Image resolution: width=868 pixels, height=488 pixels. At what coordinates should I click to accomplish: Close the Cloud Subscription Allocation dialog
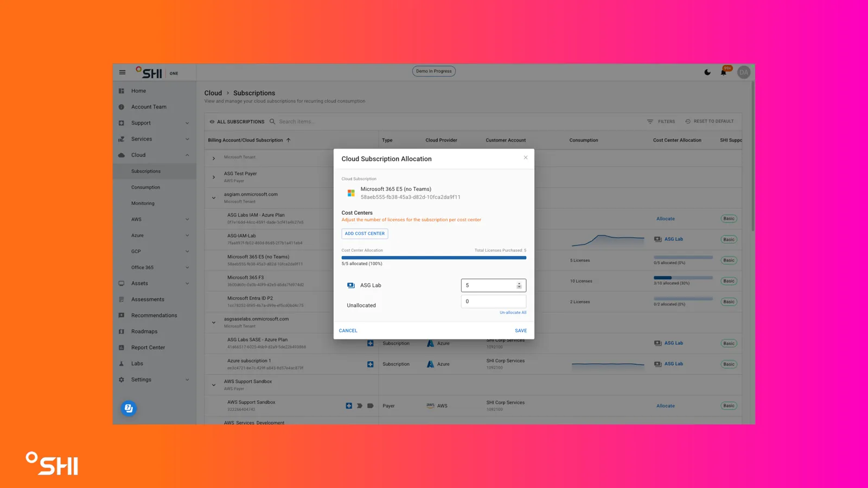pos(525,158)
